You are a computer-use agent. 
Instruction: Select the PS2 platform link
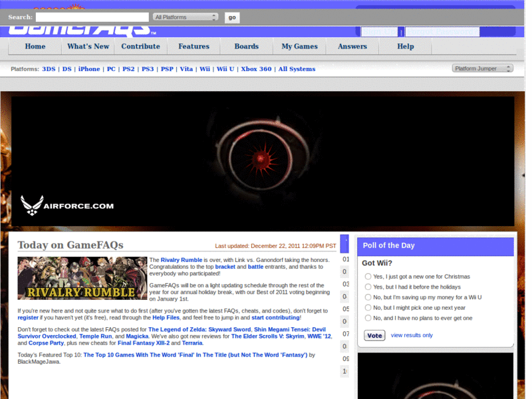128,69
